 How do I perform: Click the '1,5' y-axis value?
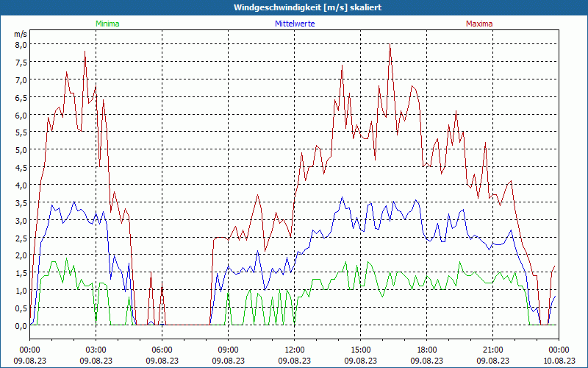point(21,273)
